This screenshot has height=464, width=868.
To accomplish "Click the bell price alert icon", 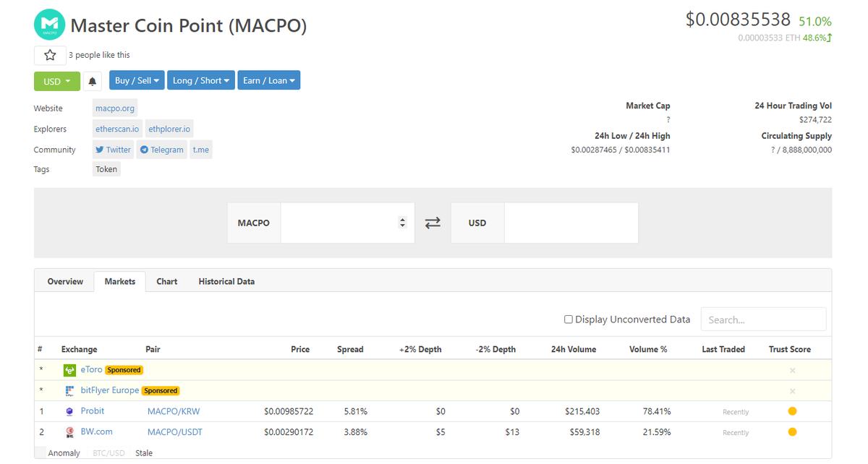I will coord(93,81).
